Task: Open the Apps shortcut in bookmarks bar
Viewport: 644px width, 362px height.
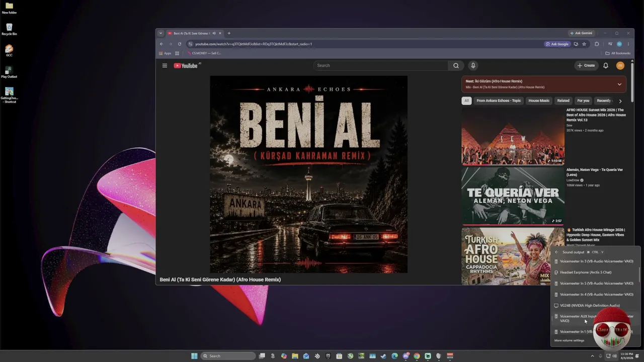Action: click(165, 53)
